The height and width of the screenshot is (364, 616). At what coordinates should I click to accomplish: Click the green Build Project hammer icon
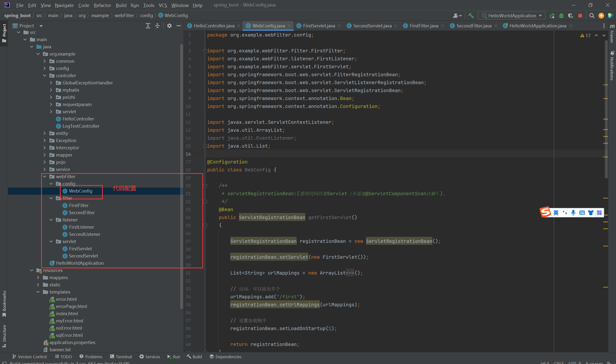[471, 16]
